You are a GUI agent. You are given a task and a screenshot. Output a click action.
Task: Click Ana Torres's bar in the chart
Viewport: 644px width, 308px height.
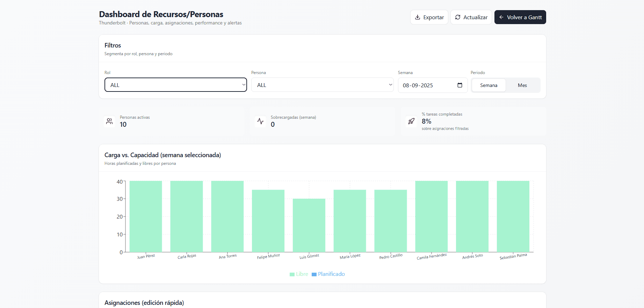pos(227,216)
